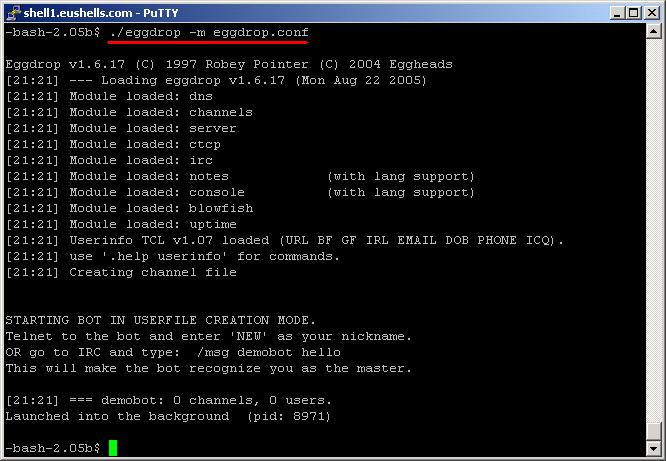Click the 'Launched into the background' text
The width and height of the screenshot is (666, 461).
pos(117,416)
